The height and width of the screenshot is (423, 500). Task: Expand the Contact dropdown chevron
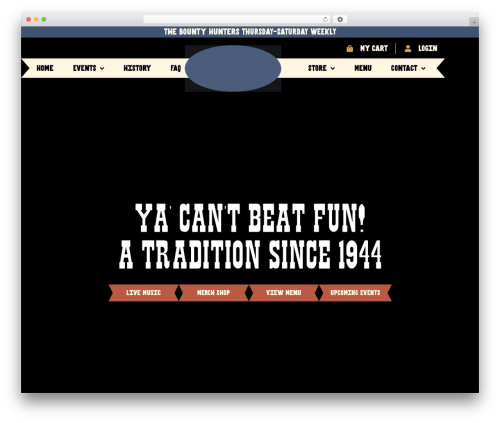[423, 68]
